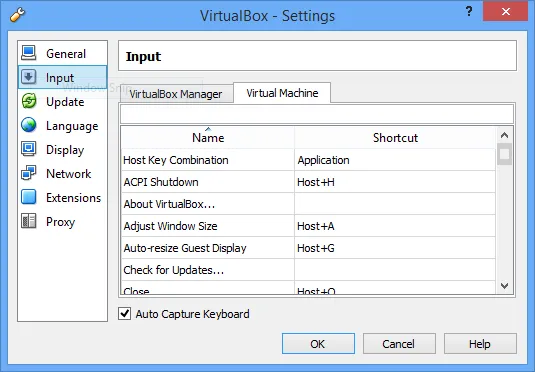Click the Proxy server icon
535x372 pixels.
click(x=29, y=221)
